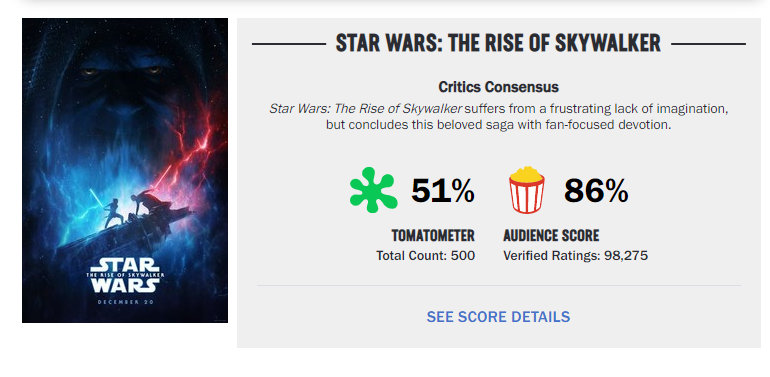The height and width of the screenshot is (377, 770).
Task: Click the green rotten splat Tomatometer icon
Action: click(373, 190)
